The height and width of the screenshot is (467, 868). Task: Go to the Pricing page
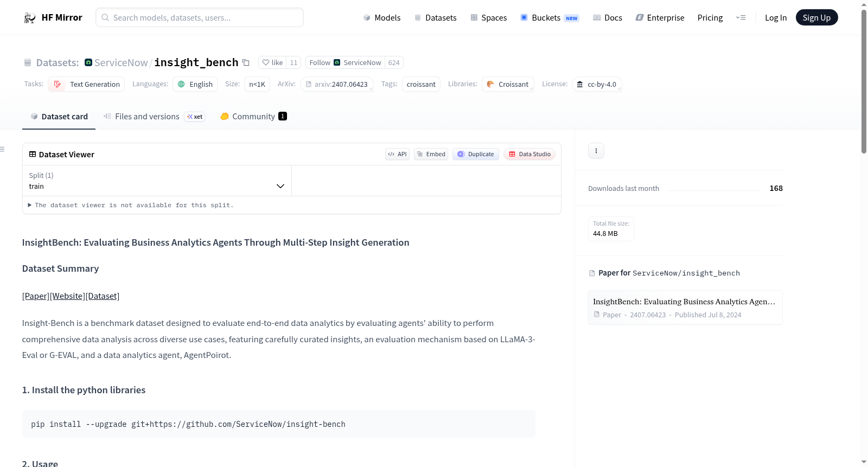click(710, 18)
